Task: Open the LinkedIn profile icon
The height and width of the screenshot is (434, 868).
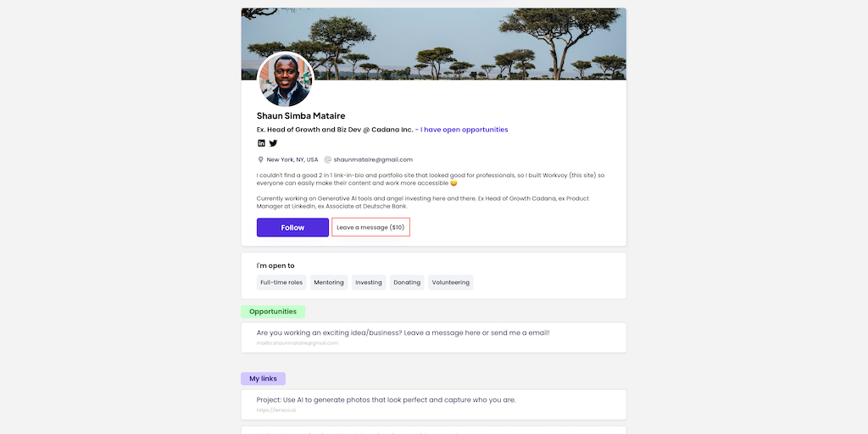Action: point(261,143)
